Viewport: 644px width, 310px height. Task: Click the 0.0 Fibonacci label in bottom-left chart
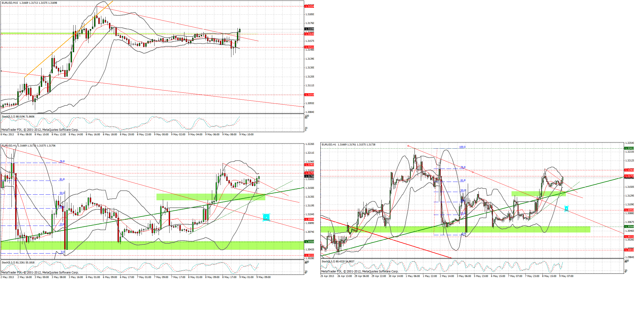tap(63, 252)
